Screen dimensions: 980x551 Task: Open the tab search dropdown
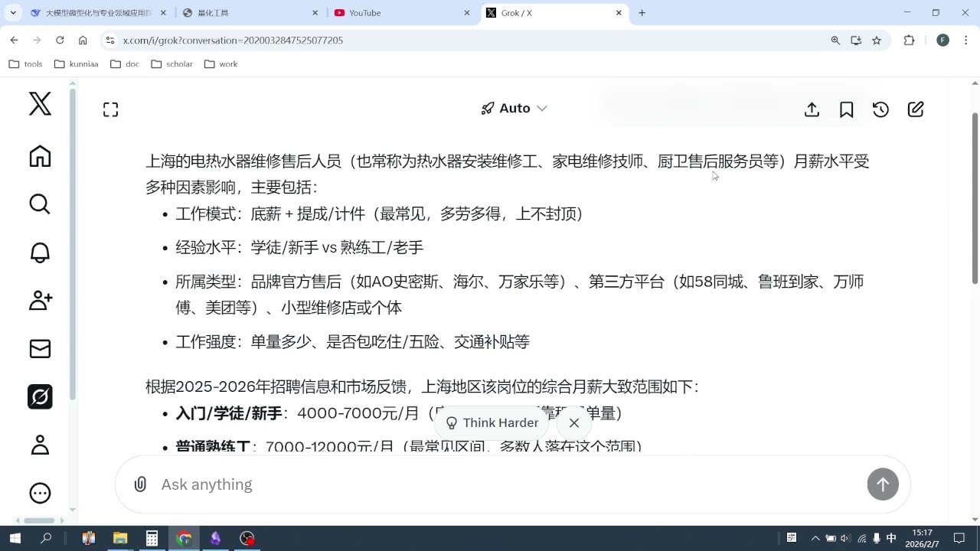click(13, 13)
